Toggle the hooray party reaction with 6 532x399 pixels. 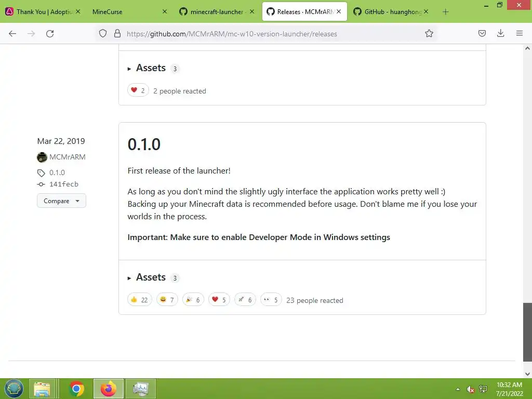193,300
